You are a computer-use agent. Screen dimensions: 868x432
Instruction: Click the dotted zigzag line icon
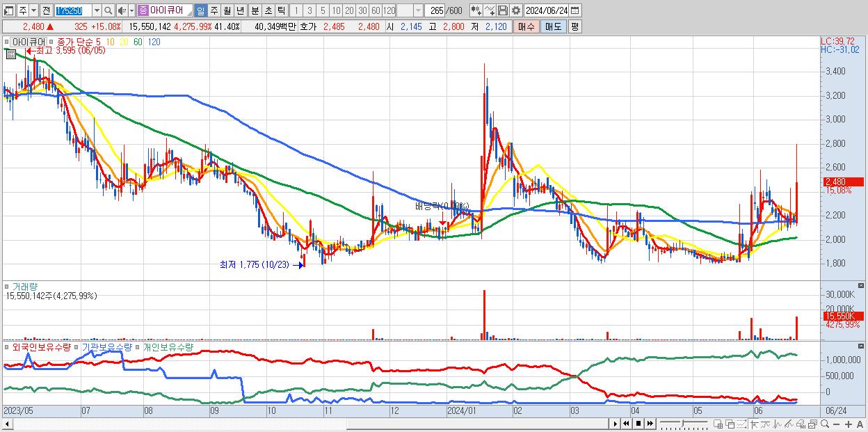click(x=742, y=424)
